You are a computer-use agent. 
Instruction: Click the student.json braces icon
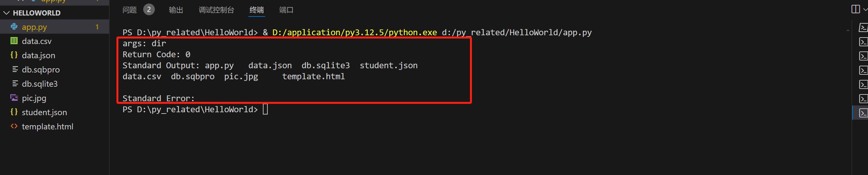point(14,112)
